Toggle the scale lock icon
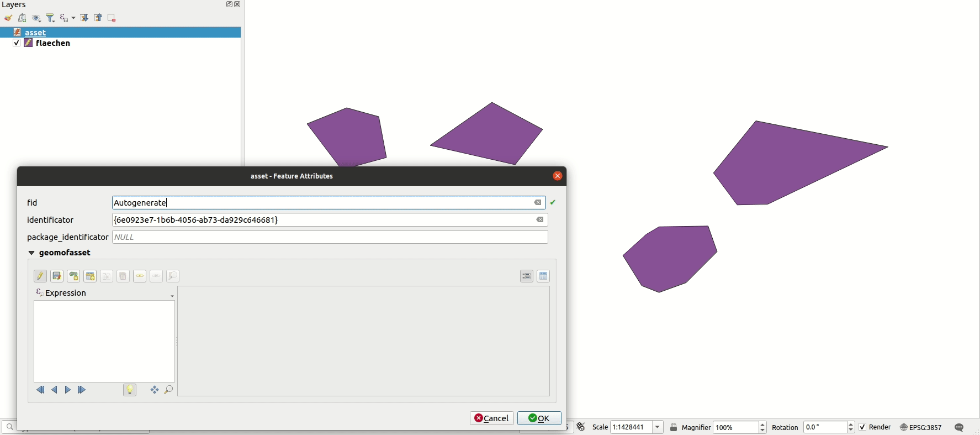This screenshot has width=980, height=435. point(674,427)
